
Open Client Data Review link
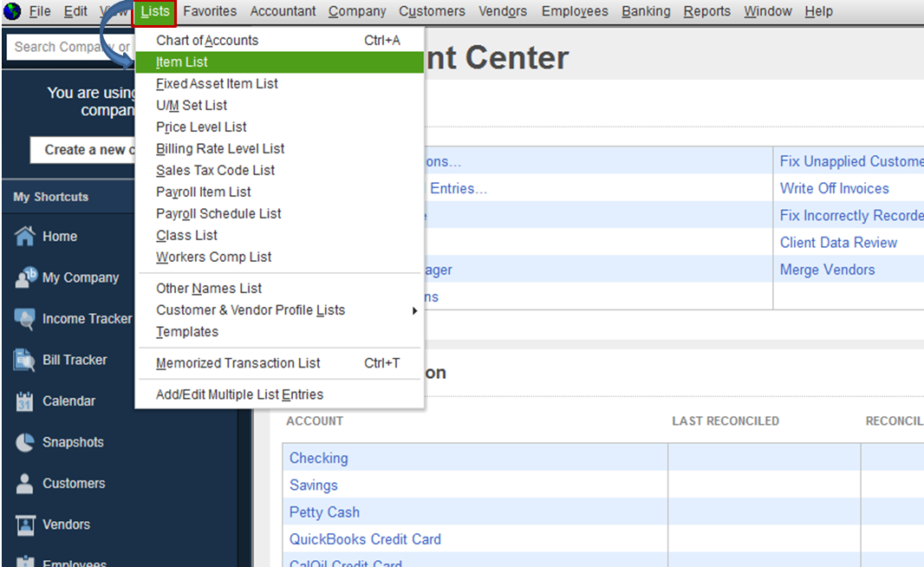click(x=838, y=243)
